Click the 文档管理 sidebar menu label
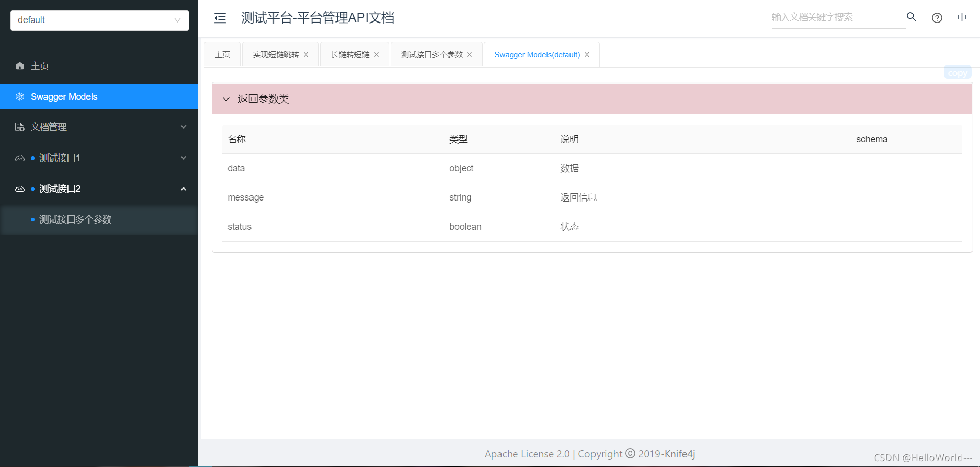This screenshot has width=980, height=467. [x=49, y=127]
